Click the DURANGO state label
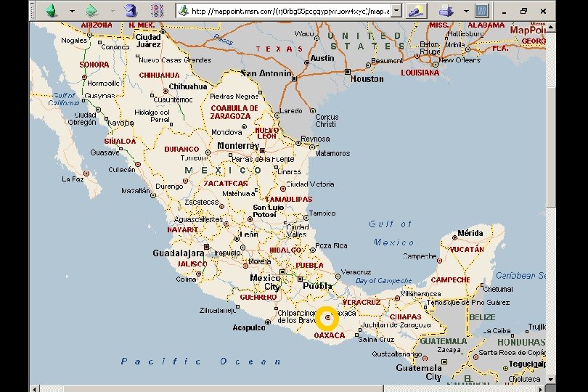588x392 pixels. [181, 149]
